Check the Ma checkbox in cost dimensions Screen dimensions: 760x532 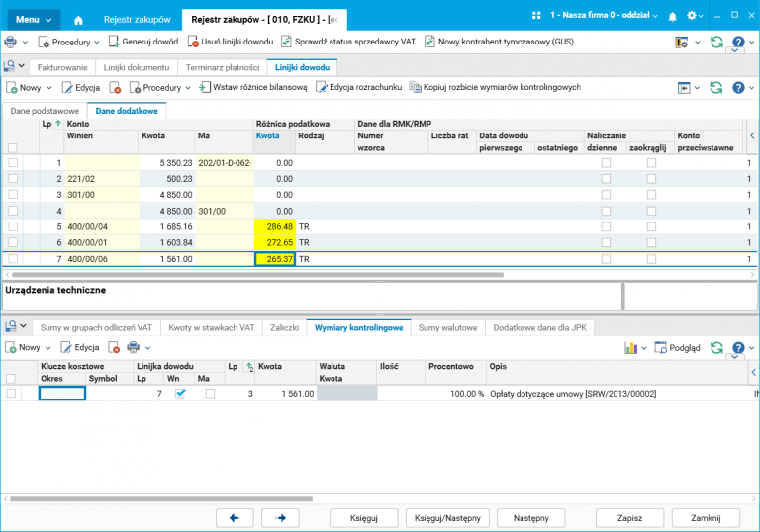click(210, 394)
